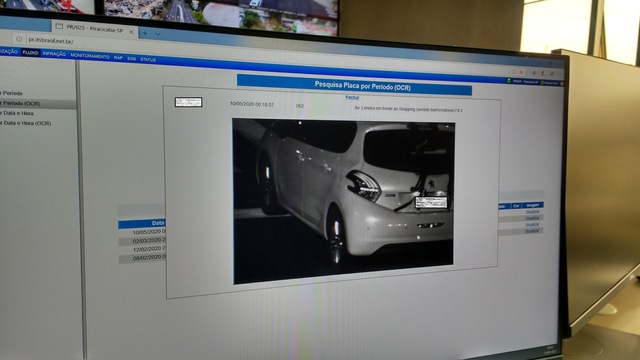Click the Av. Limeira location text

pos(409,109)
